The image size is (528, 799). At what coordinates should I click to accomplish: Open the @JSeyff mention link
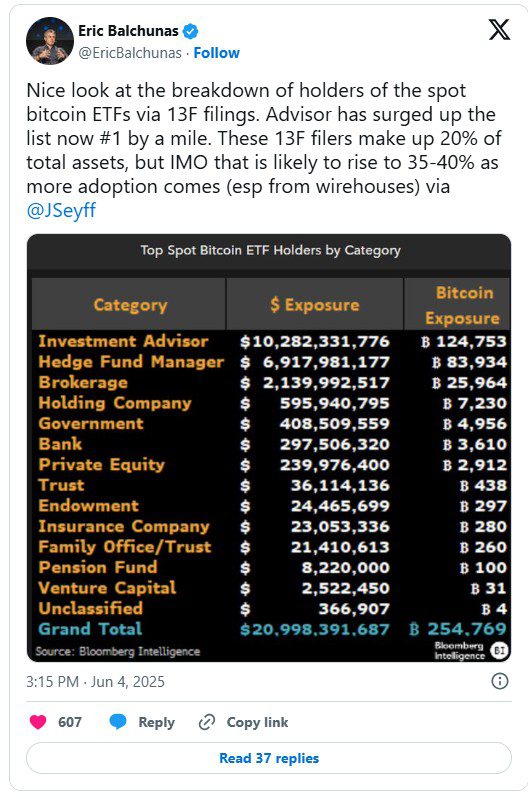tap(61, 210)
